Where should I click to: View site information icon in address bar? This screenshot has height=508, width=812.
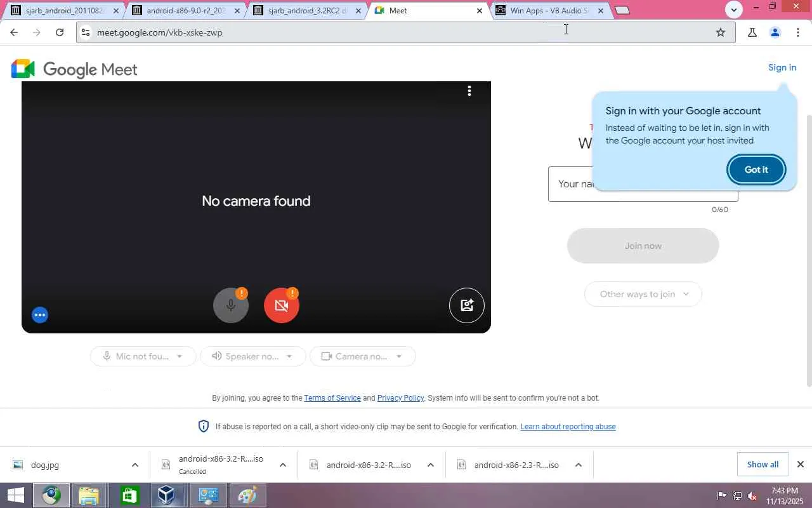click(86, 32)
